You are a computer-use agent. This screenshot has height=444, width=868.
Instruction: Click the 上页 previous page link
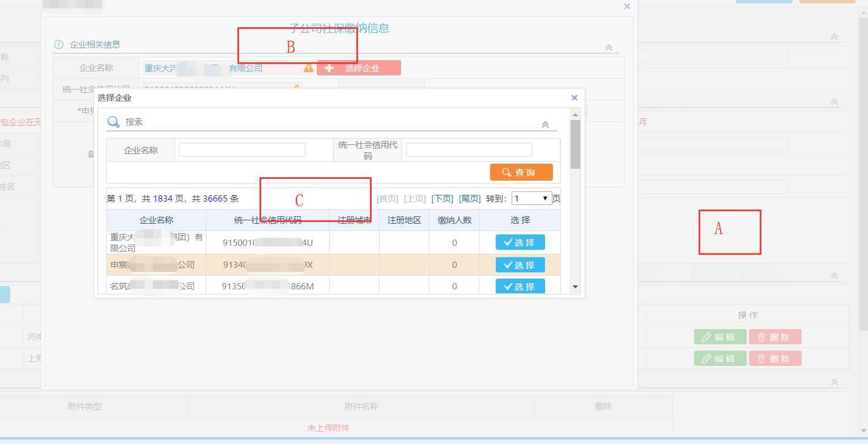415,199
